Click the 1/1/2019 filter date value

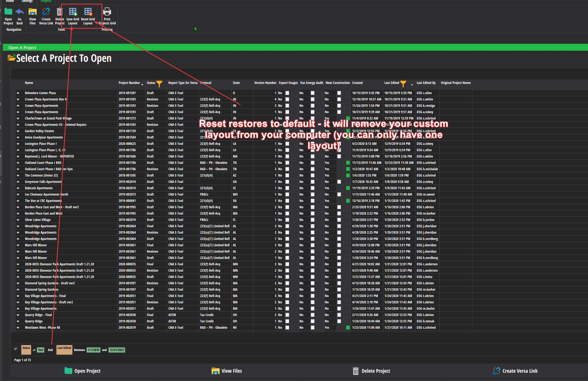[93, 350]
